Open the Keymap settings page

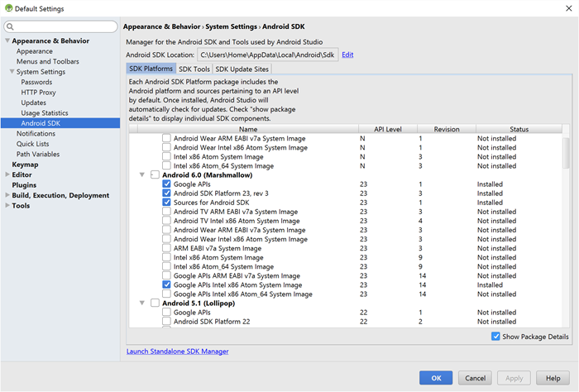click(25, 165)
